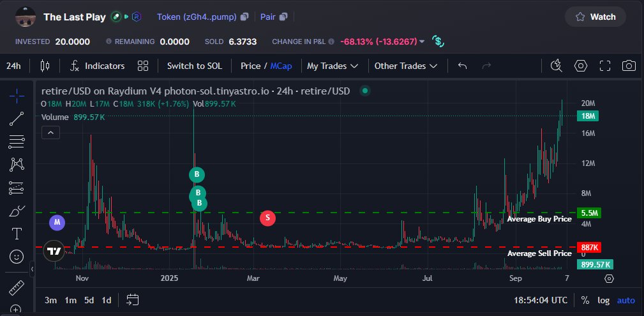Collapse the left drawing toolbar arrow

(x=33, y=269)
